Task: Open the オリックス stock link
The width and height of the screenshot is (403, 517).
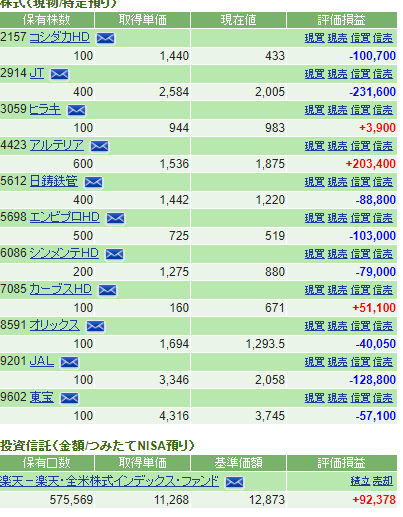Action: [55, 325]
